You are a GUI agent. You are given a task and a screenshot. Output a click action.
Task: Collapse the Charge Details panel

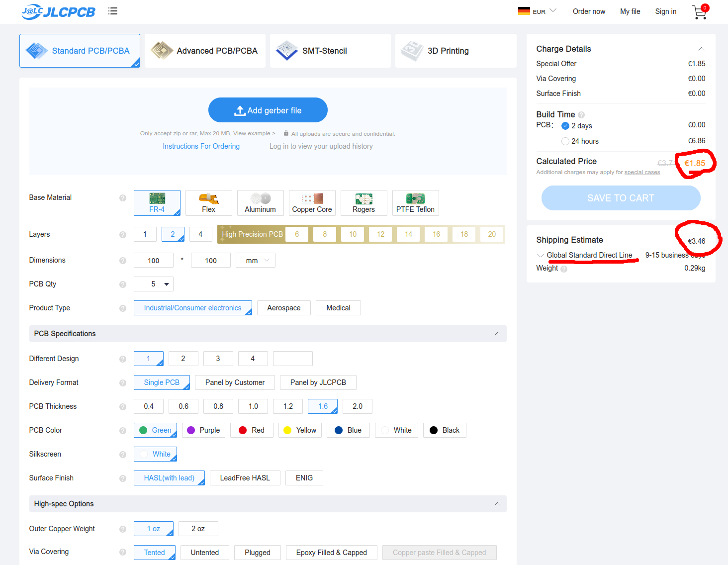click(x=702, y=49)
